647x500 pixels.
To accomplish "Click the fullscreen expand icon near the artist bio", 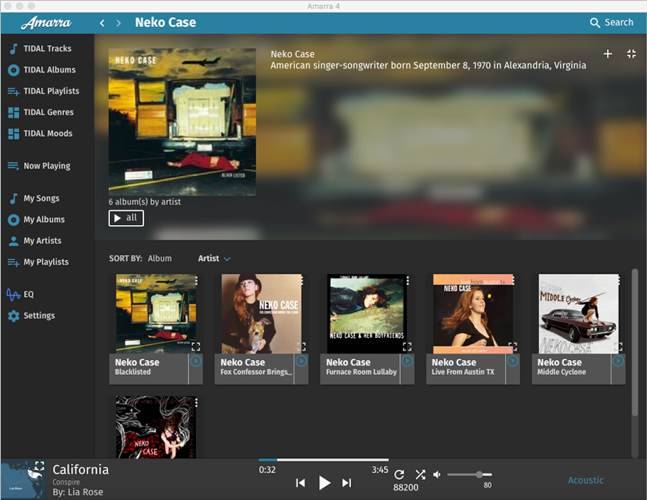I will coord(631,54).
